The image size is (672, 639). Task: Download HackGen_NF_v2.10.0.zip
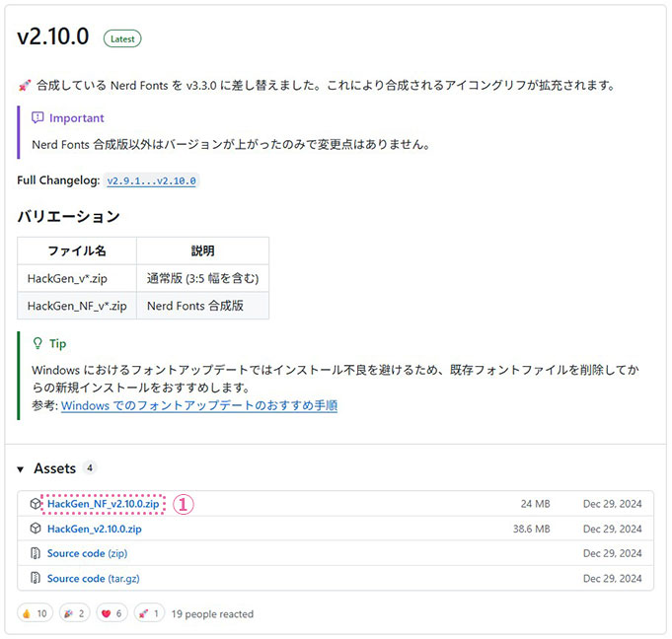[x=103, y=504]
